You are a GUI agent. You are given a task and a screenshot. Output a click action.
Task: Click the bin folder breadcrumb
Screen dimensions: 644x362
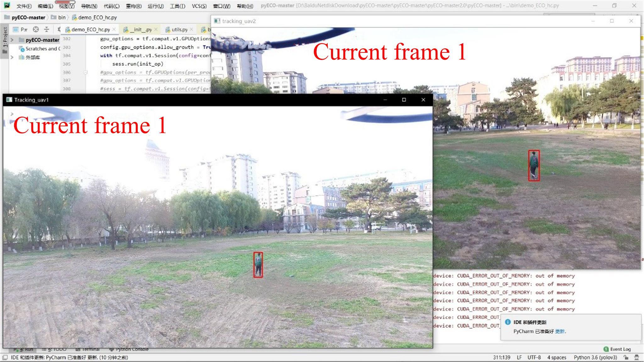click(x=62, y=18)
